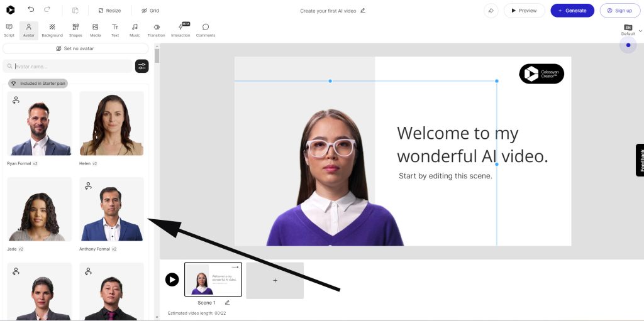Click the undo arrow icon
Viewport: 644px width, 321px height.
(31, 10)
